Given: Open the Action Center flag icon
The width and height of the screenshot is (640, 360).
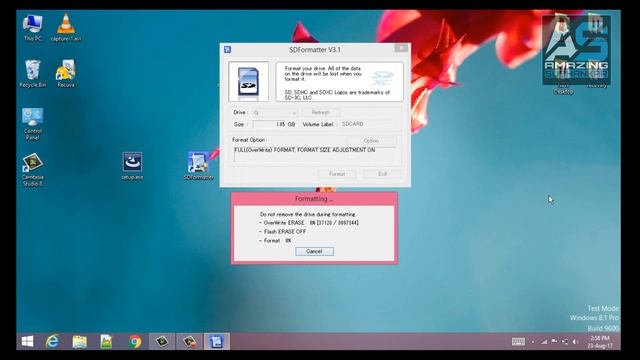Looking at the screenshot, I should tap(554, 342).
